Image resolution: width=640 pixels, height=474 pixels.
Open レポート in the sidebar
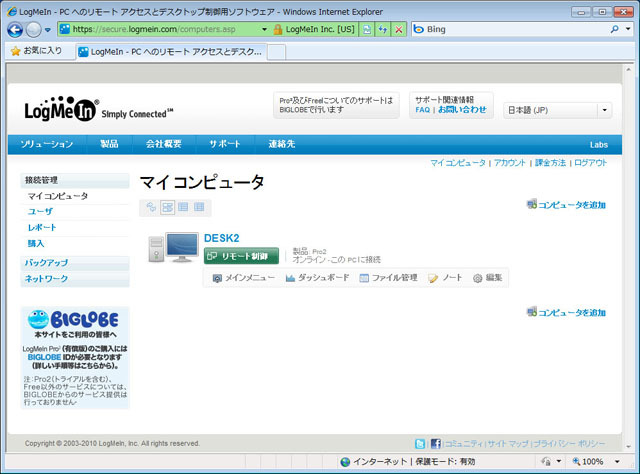point(42,227)
